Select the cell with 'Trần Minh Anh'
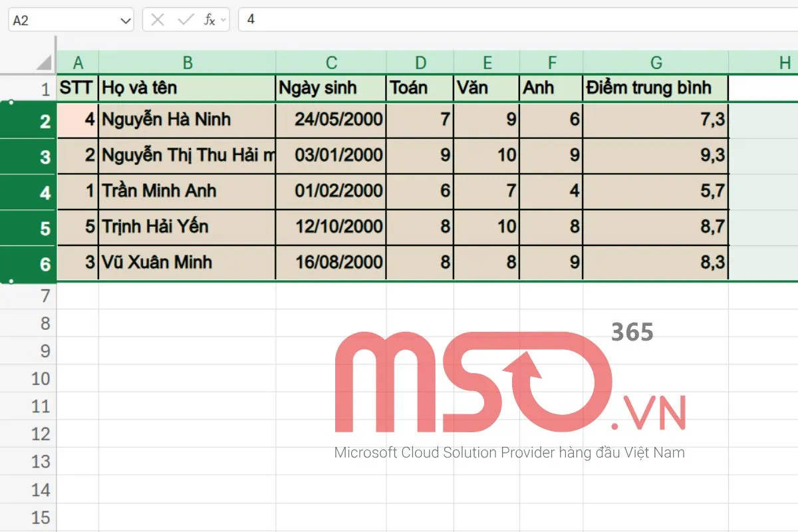 (187, 192)
